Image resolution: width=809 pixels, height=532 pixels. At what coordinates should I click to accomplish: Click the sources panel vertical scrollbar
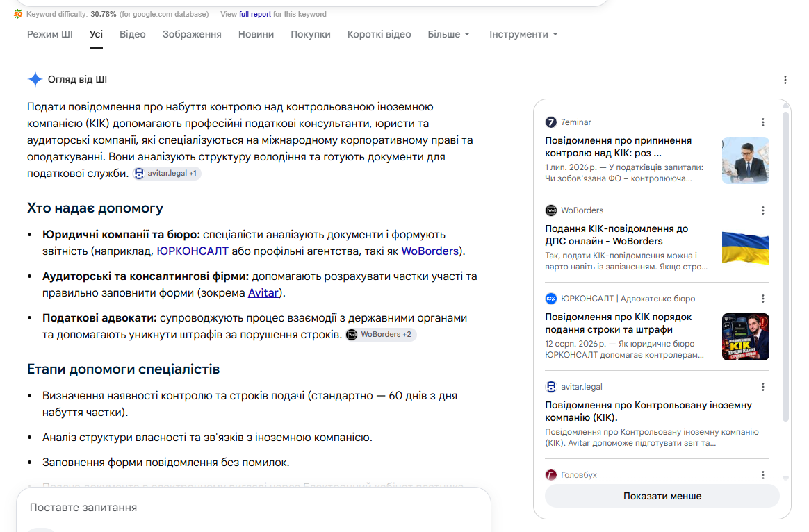pyautogui.click(x=786, y=267)
